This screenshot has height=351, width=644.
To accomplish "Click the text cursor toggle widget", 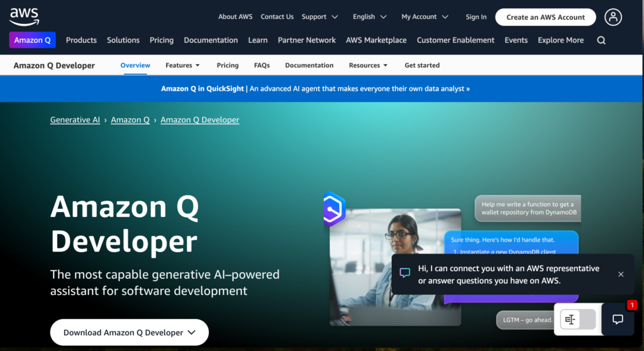I will click(578, 320).
